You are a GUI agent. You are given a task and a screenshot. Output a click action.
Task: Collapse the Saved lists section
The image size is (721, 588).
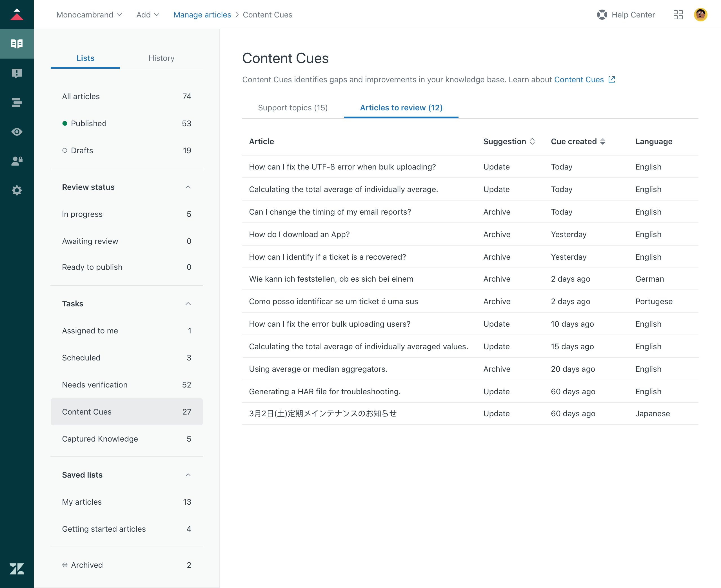[x=189, y=475]
